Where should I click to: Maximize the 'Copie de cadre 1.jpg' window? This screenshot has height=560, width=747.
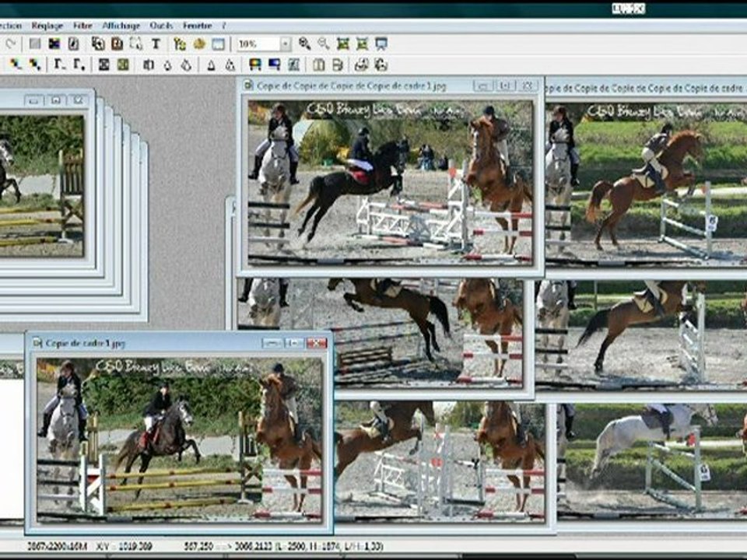coord(294,343)
